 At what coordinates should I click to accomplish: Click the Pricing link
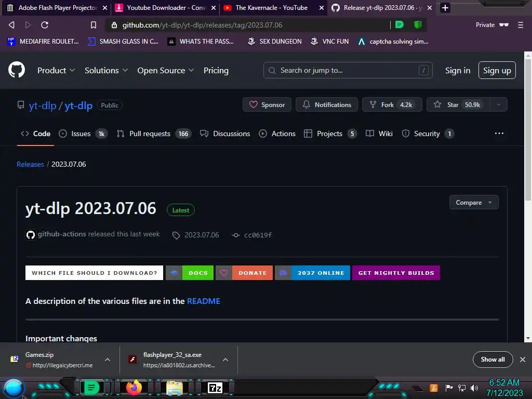tap(216, 70)
